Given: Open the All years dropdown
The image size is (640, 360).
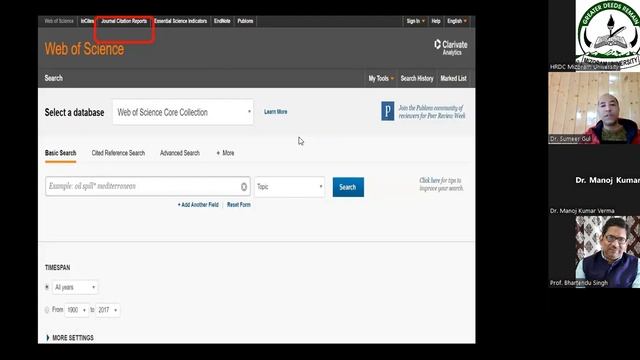Looking at the screenshot, I should click(75, 287).
